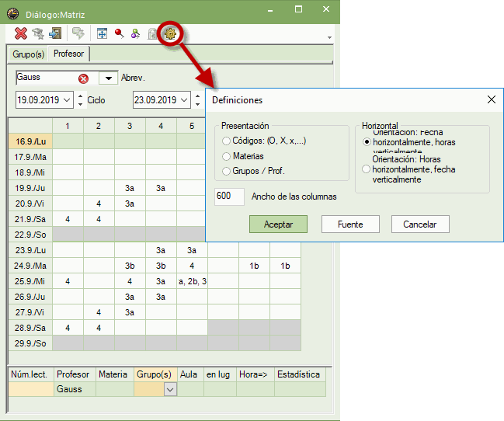Click column header 5 in the matrix

point(192,126)
